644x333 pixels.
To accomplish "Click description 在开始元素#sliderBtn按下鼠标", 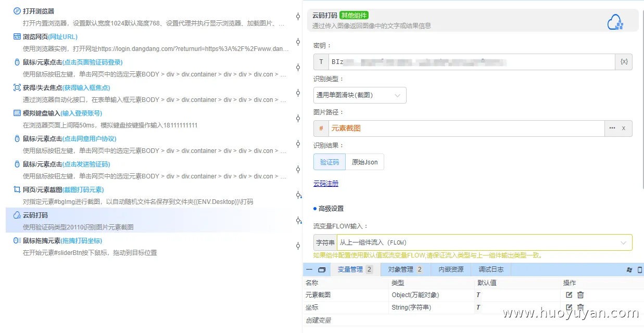I will 90,252.
